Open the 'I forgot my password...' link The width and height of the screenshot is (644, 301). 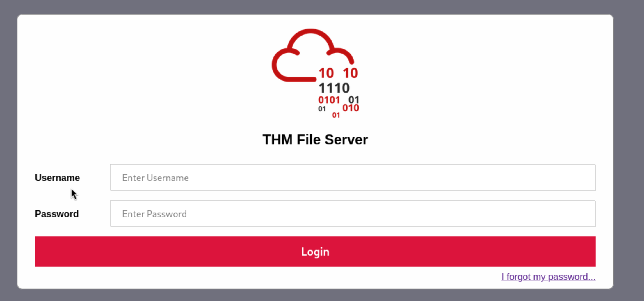(x=548, y=277)
